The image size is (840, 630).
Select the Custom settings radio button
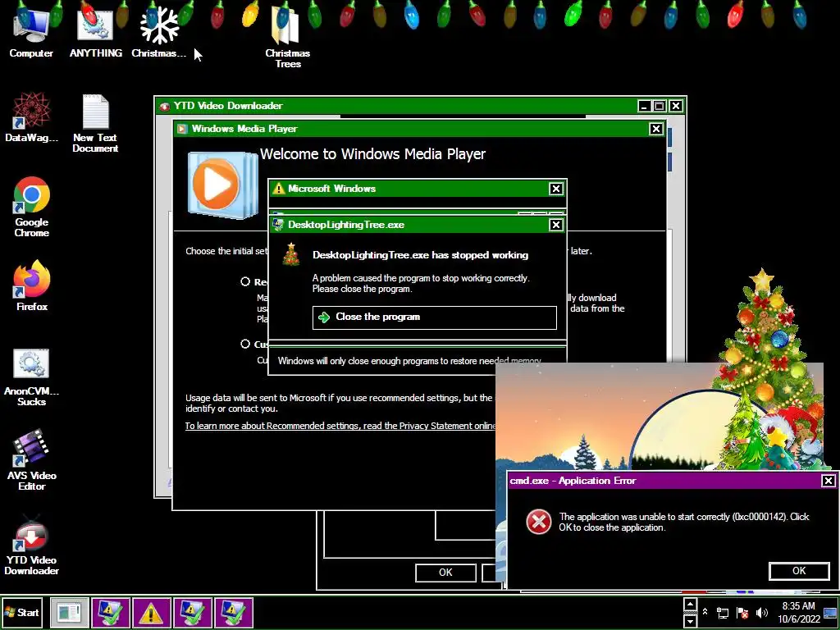point(245,344)
